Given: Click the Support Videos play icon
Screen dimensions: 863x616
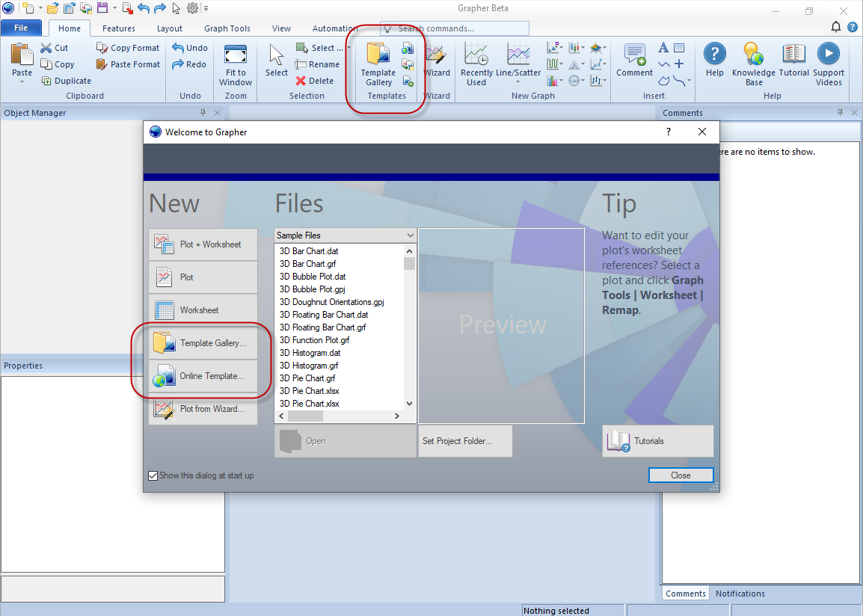Looking at the screenshot, I should click(828, 54).
